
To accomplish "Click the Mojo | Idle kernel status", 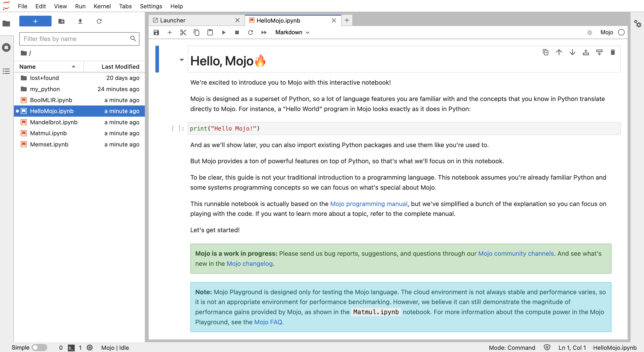I will point(115,348).
